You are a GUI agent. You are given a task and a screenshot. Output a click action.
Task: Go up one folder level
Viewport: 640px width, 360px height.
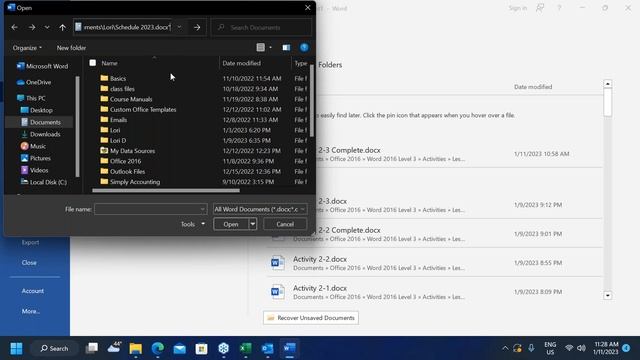[x=62, y=27]
